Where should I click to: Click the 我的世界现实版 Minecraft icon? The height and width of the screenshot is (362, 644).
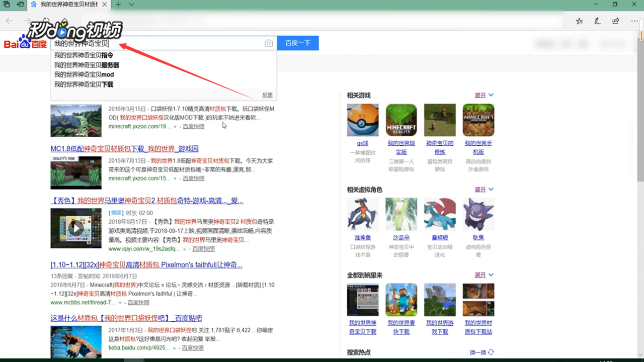[x=401, y=120]
